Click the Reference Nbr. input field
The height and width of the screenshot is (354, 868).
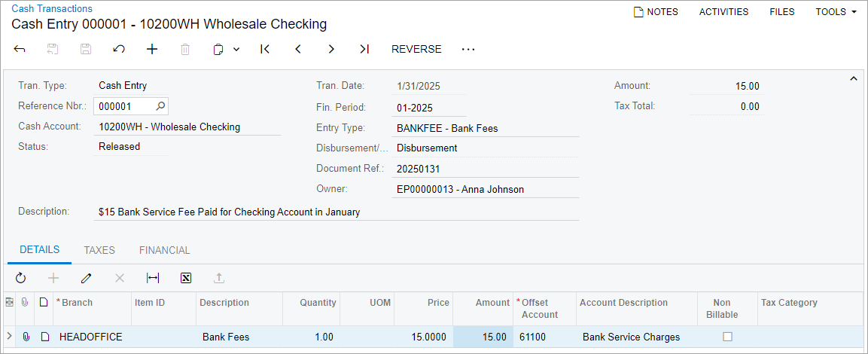(x=125, y=106)
